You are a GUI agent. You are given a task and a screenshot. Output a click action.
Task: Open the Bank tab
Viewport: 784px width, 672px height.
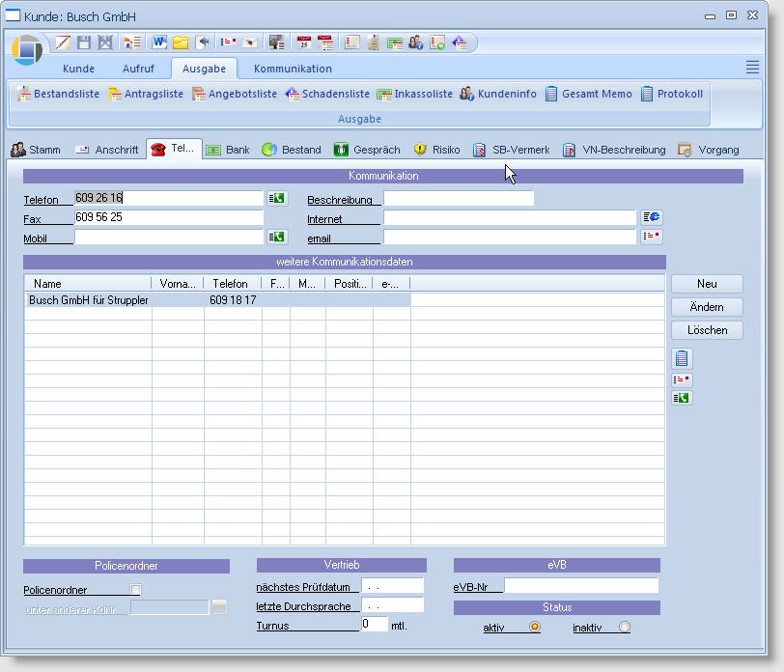click(x=228, y=150)
